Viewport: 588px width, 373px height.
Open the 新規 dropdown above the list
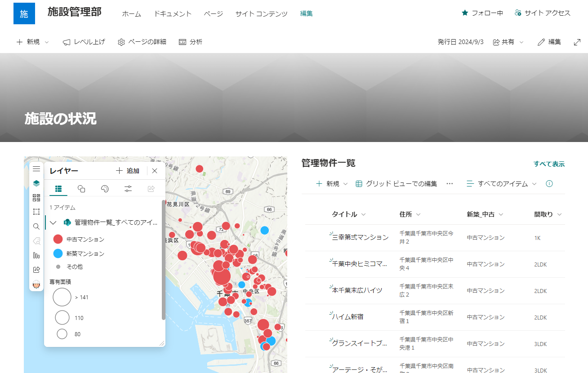[x=331, y=183]
